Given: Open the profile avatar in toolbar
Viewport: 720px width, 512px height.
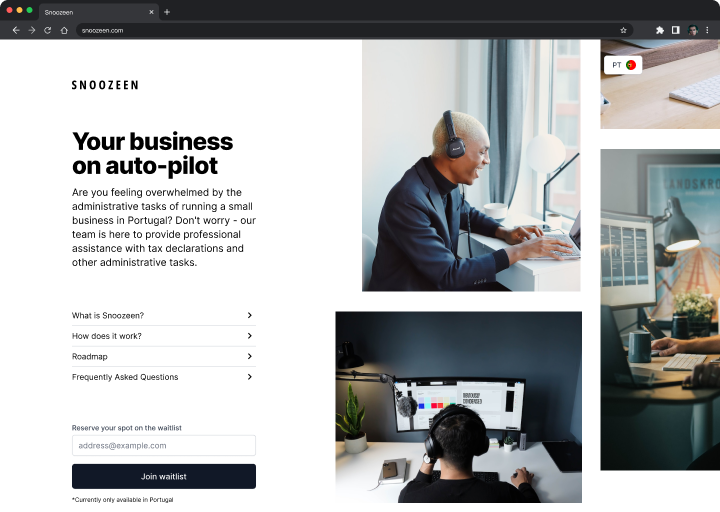Looking at the screenshot, I should [x=692, y=30].
